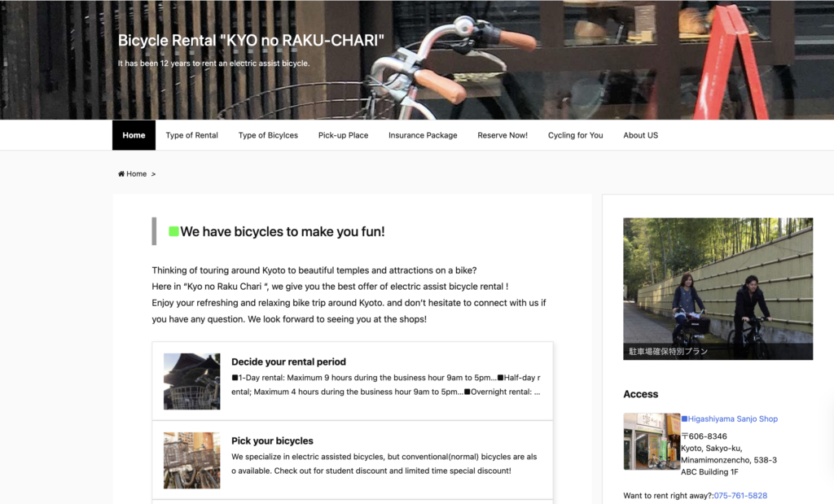Screen dimensions: 834x504
Task: Open the Home navigation tab
Action: click(x=134, y=135)
